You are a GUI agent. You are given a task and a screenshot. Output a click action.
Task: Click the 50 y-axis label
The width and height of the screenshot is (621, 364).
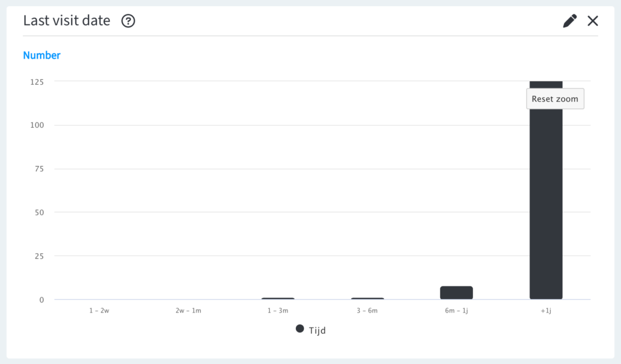(39, 213)
